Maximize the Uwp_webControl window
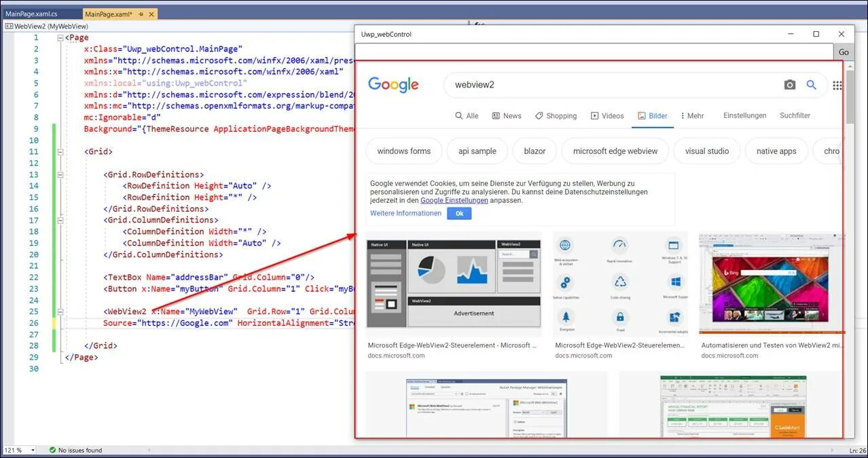This screenshot has width=868, height=458. coord(816,34)
